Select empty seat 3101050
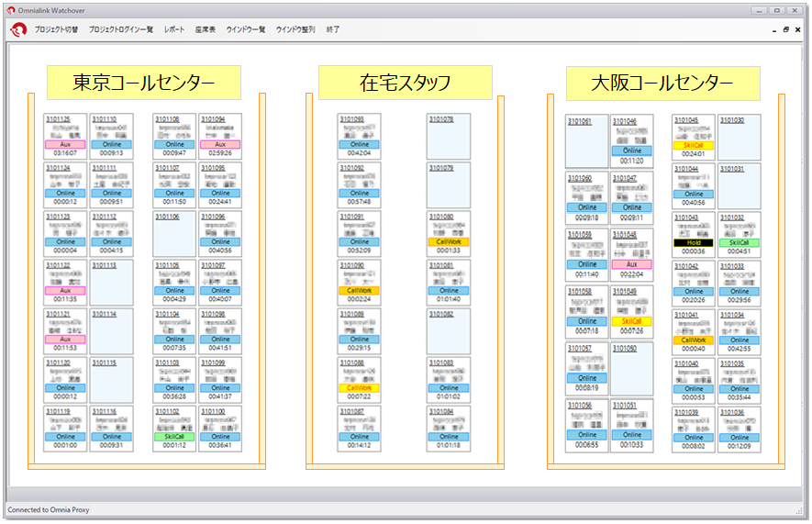This screenshot has width=812, height=524. [632, 369]
